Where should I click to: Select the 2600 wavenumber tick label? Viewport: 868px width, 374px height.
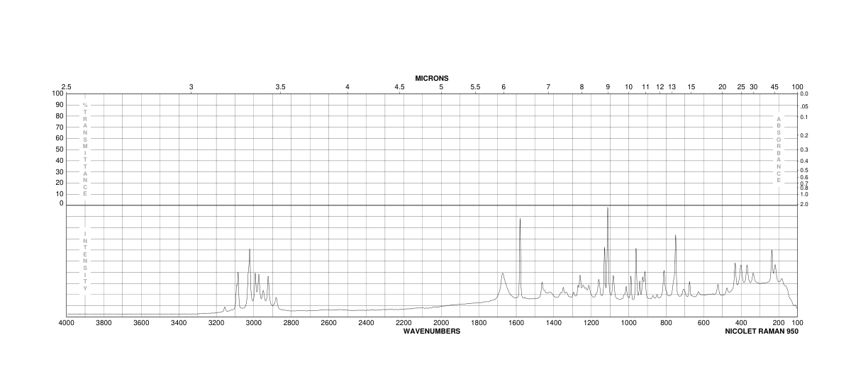pos(329,323)
